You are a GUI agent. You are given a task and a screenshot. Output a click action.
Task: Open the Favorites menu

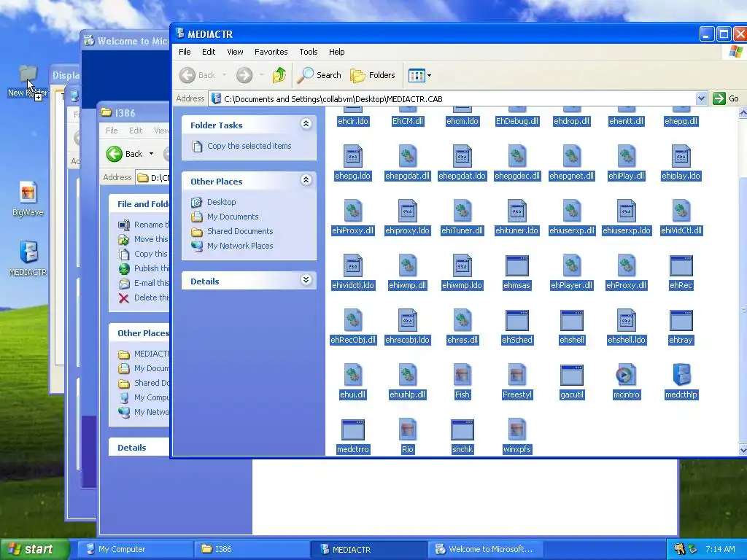271,52
